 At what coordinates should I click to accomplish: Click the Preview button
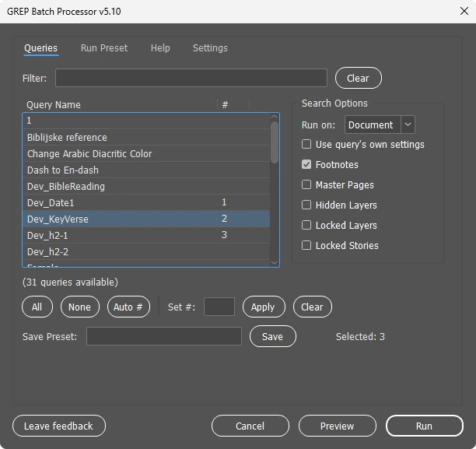(x=338, y=426)
